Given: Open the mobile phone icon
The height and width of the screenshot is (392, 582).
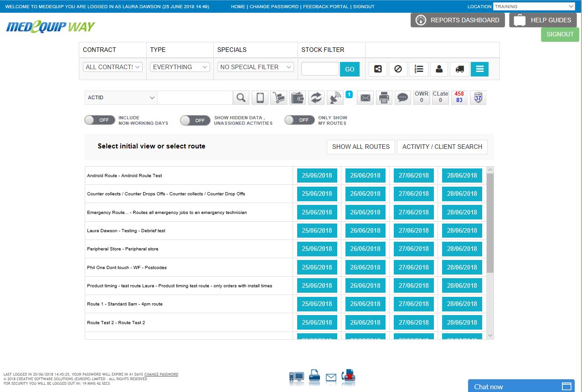Looking at the screenshot, I should (x=260, y=97).
